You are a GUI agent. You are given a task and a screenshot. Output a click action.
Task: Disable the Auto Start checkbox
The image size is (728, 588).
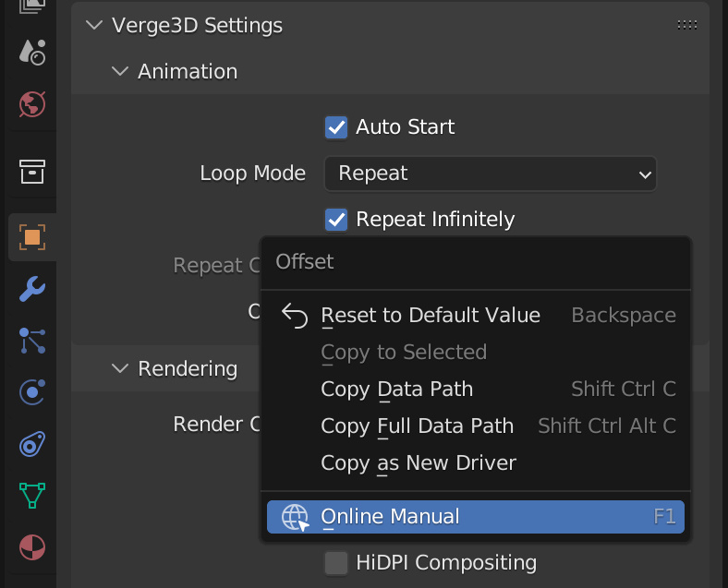pyautogui.click(x=336, y=127)
